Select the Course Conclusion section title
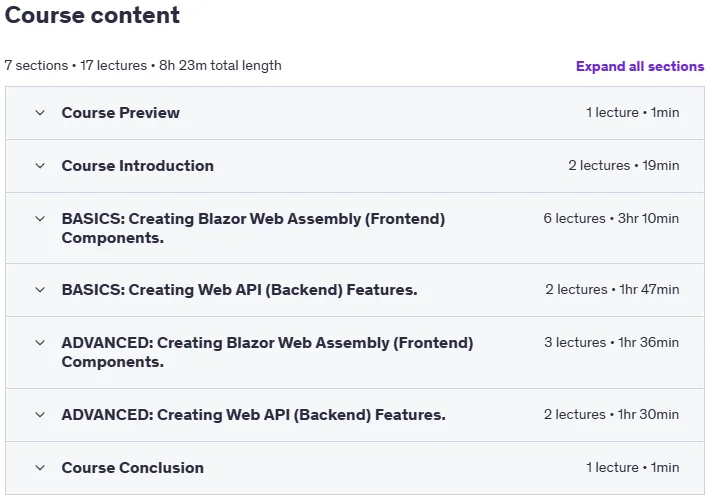This screenshot has height=497, width=709. [x=132, y=468]
